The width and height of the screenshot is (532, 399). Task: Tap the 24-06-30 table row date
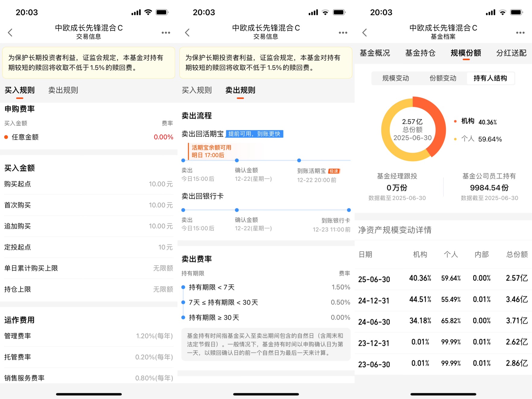tap(374, 322)
